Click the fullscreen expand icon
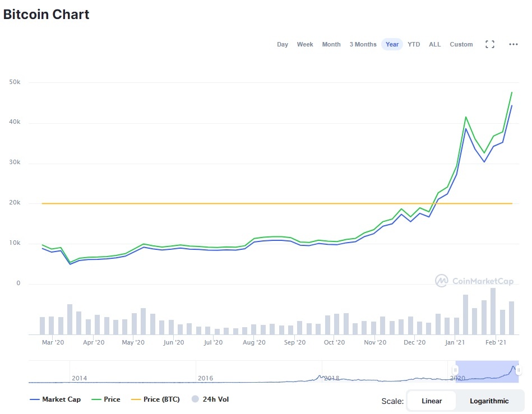The width and height of the screenshot is (532, 414). pos(489,44)
